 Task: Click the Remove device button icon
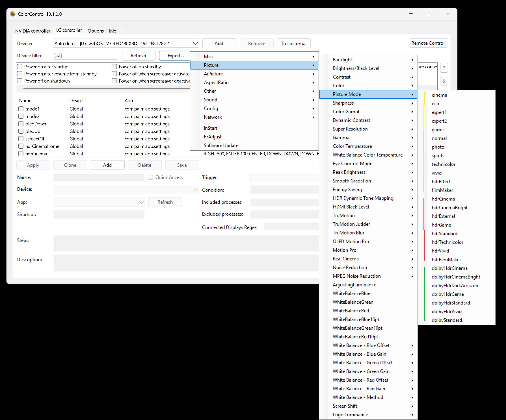click(256, 43)
